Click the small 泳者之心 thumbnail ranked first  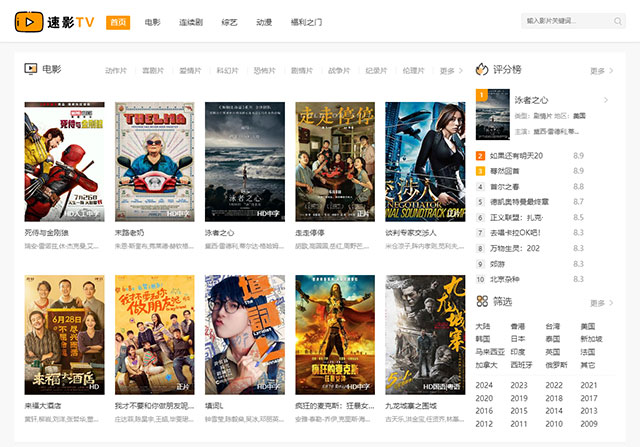(493, 114)
